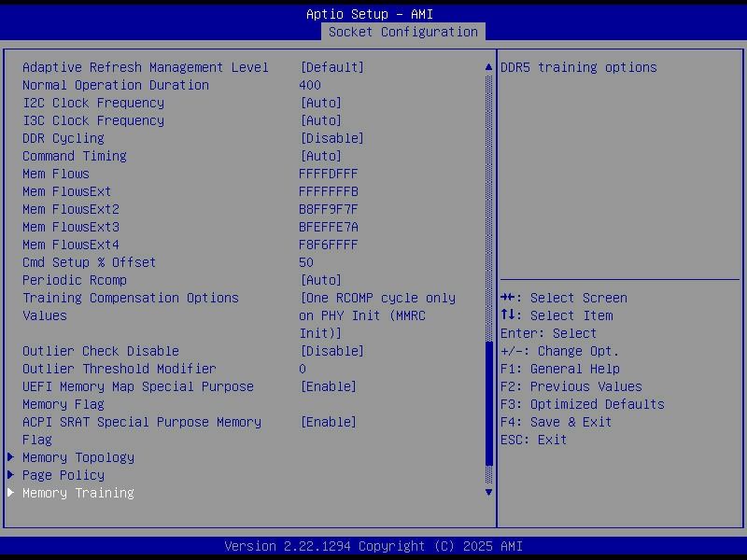747x560 pixels.
Task: Select Outlier Threshold Modifier setting
Action: (x=120, y=369)
